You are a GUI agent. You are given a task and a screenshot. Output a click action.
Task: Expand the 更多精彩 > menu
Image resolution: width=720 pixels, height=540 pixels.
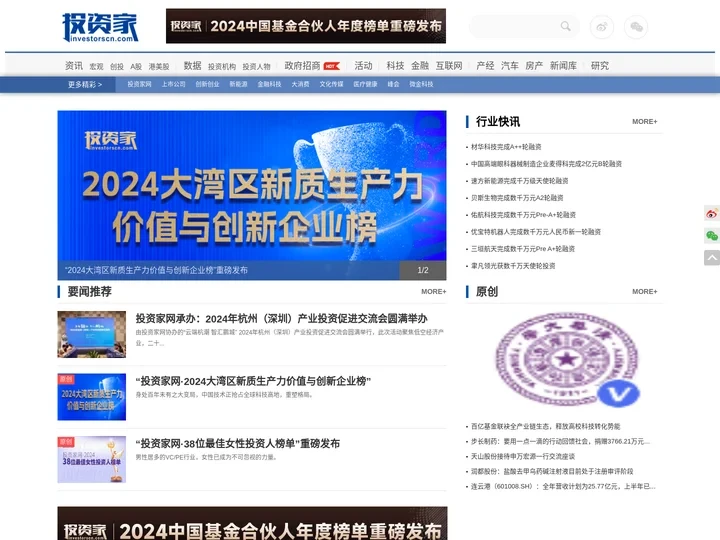(x=85, y=84)
